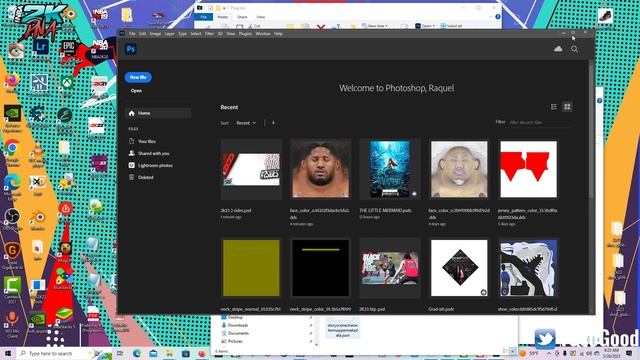
Task: Toggle the sort direction arrow beside Recent
Action: pos(273,122)
